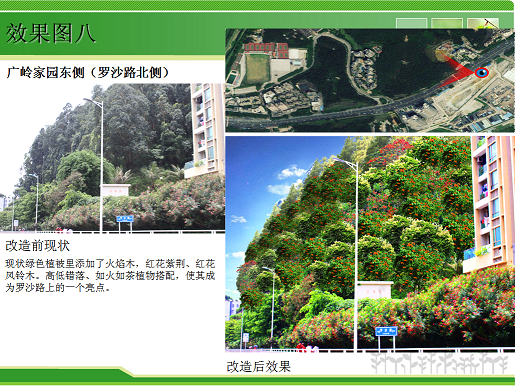515x386 pixels.
Task: Click the blue eye viewpoint marker on map
Action: coord(482,72)
